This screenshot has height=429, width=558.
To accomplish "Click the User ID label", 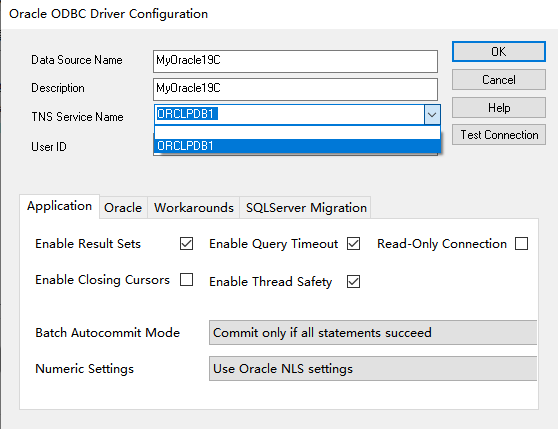I will pyautogui.click(x=49, y=147).
